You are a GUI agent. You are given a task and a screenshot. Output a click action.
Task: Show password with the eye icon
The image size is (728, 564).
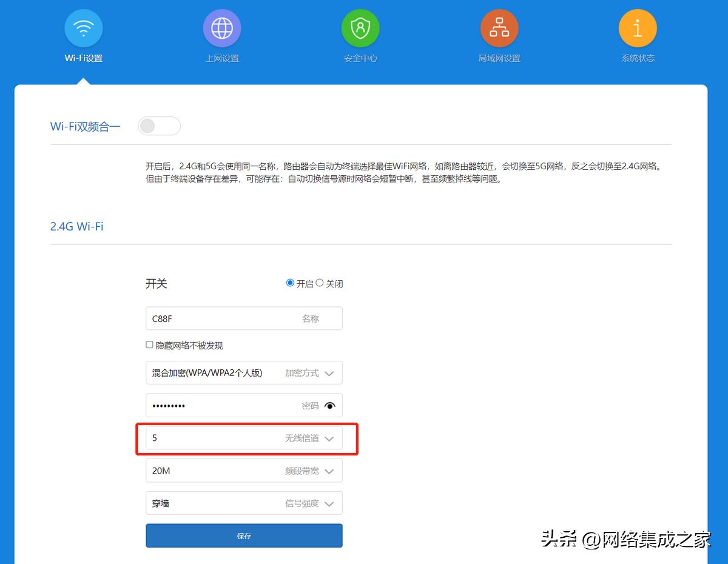tap(330, 406)
